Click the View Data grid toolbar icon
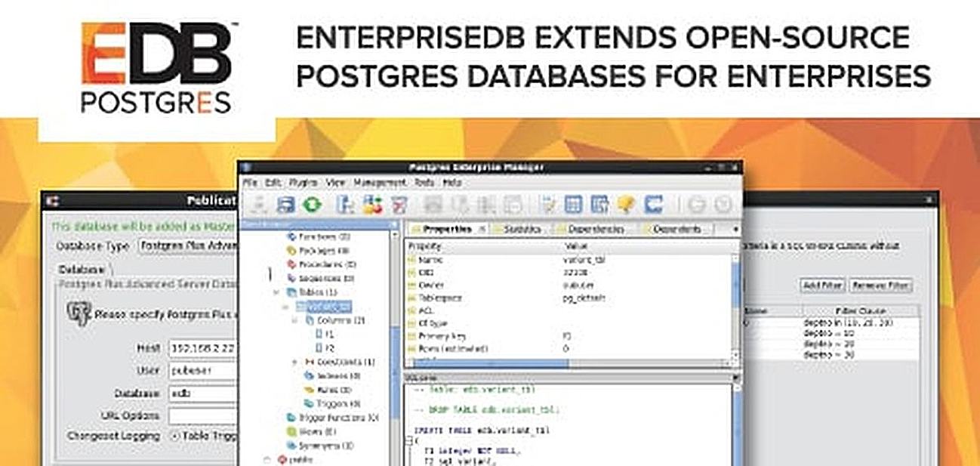Viewport: 980px width, 466px height. pos(575,204)
